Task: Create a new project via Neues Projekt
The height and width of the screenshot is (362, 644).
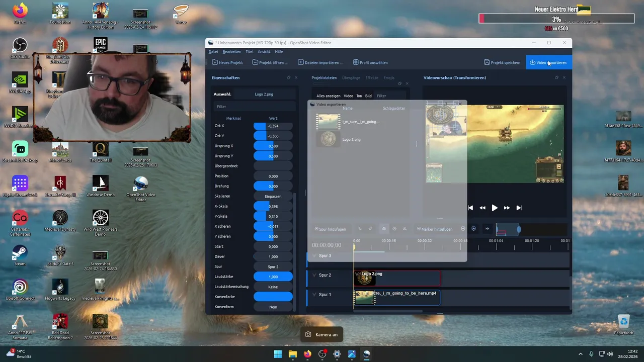Action: pyautogui.click(x=227, y=62)
